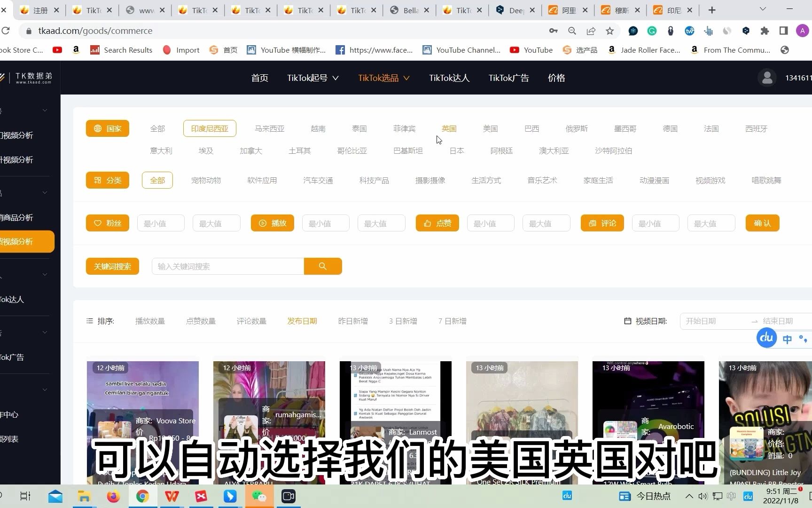Expand the sidebar section above Tok广告
812x508 pixels.
[45, 333]
